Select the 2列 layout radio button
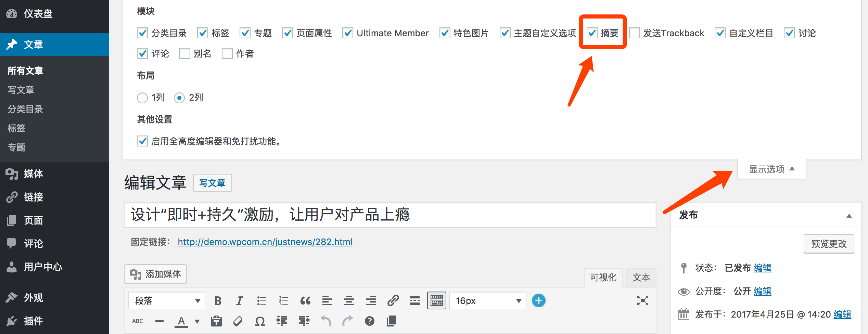868x334 pixels. (179, 98)
